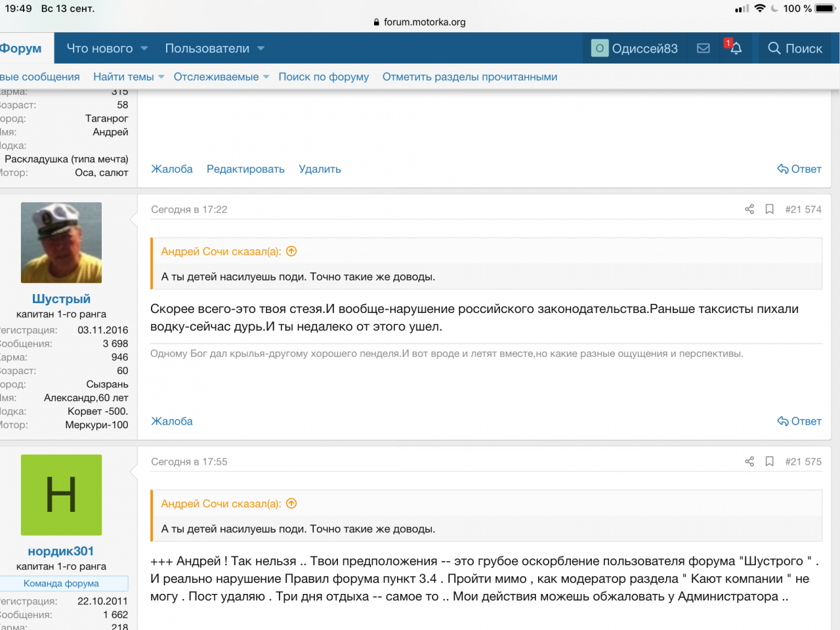Click the share icon on post #21 575

click(749, 461)
